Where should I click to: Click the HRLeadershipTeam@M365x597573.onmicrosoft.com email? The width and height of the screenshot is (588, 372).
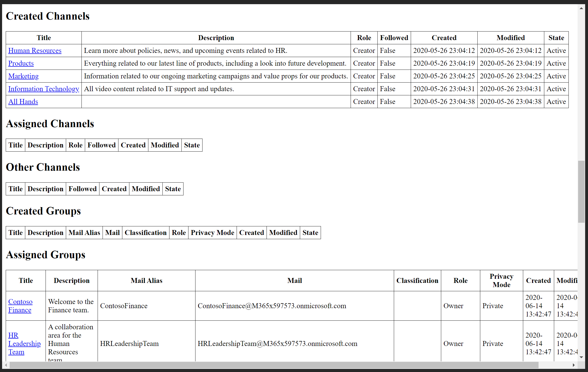coord(277,344)
